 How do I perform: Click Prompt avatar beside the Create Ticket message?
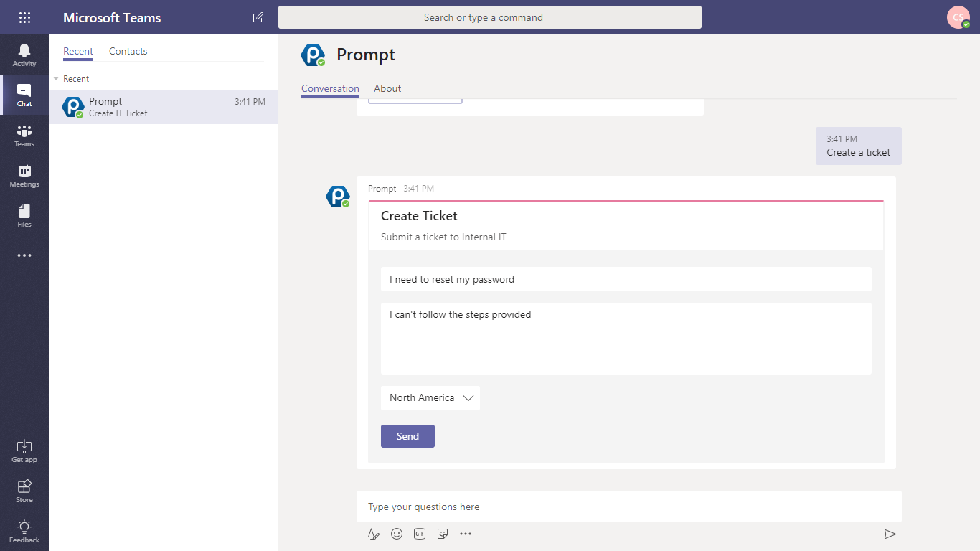coord(338,197)
